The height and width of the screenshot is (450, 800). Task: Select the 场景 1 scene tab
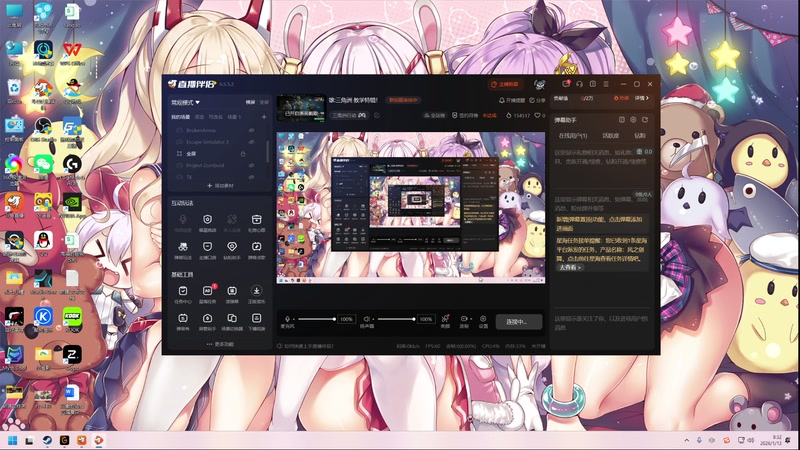(234, 117)
